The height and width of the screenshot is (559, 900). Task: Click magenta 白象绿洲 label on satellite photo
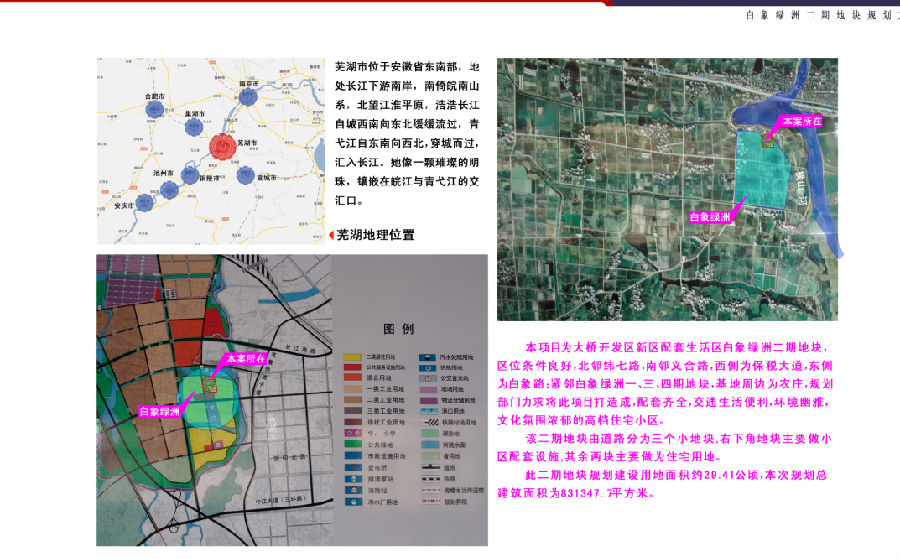pos(710,215)
